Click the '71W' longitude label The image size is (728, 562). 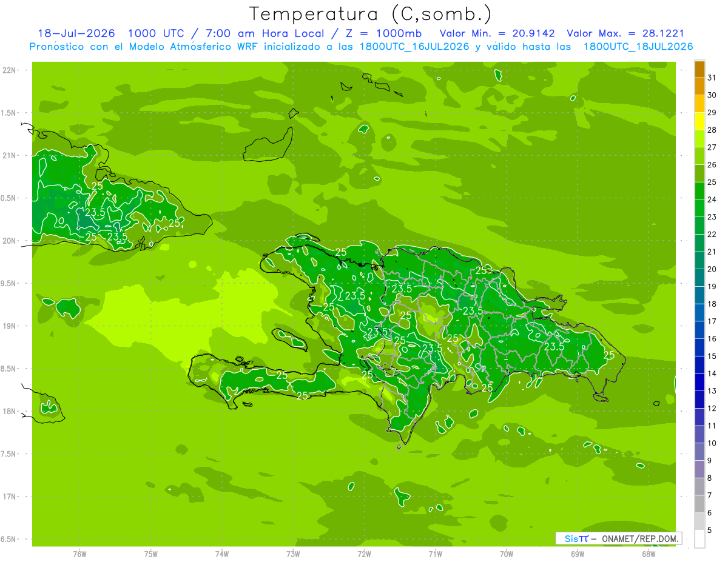coord(435,554)
